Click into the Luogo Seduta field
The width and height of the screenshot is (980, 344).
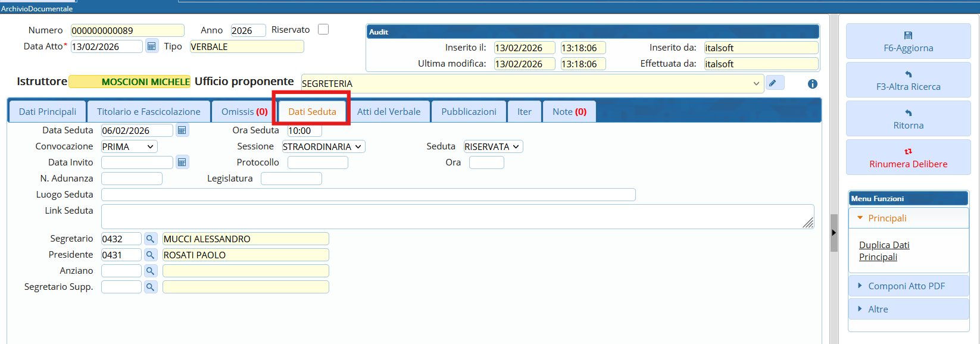(x=368, y=195)
